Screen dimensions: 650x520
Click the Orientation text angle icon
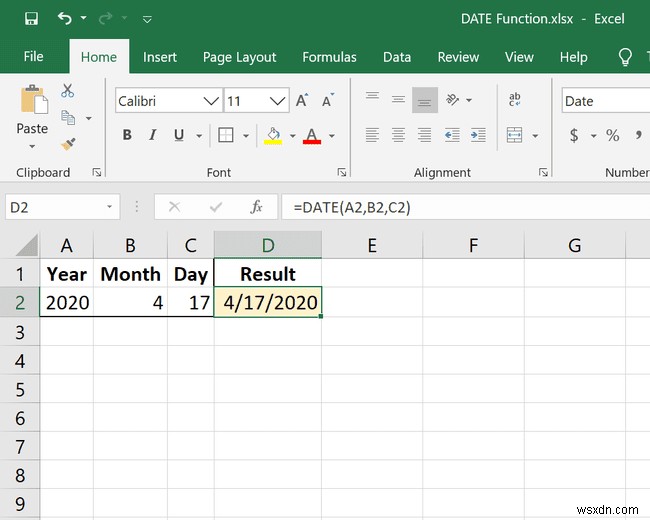pyautogui.click(x=453, y=100)
